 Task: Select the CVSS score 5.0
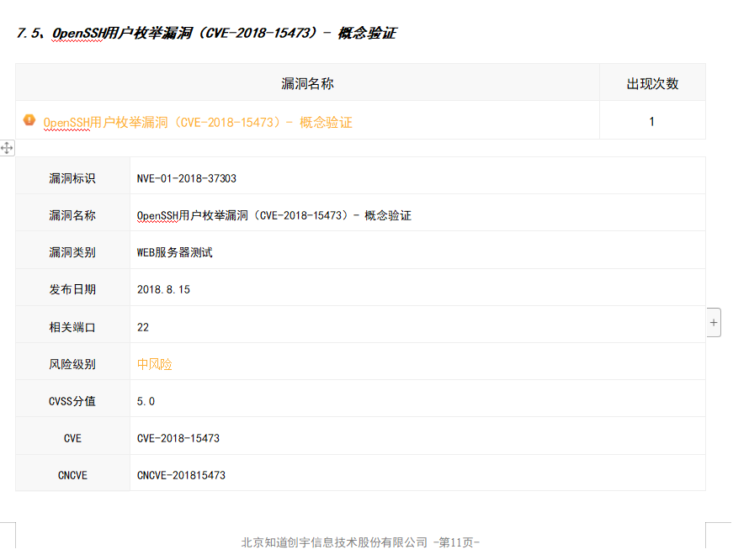coord(146,401)
